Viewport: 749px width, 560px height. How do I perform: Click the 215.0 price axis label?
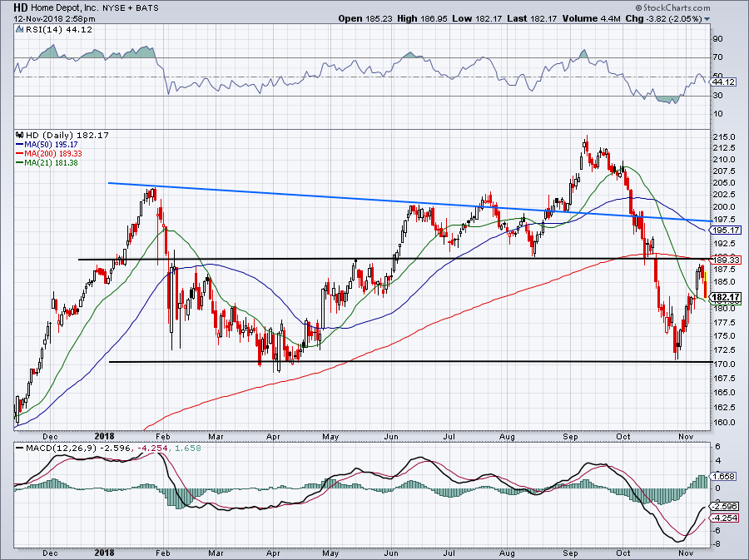click(x=723, y=136)
